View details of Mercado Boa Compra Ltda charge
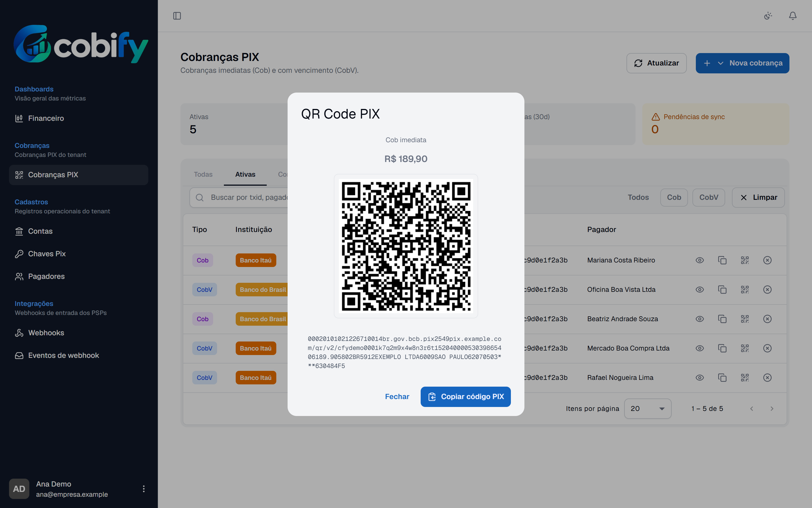This screenshot has width=812, height=508. coord(700,348)
